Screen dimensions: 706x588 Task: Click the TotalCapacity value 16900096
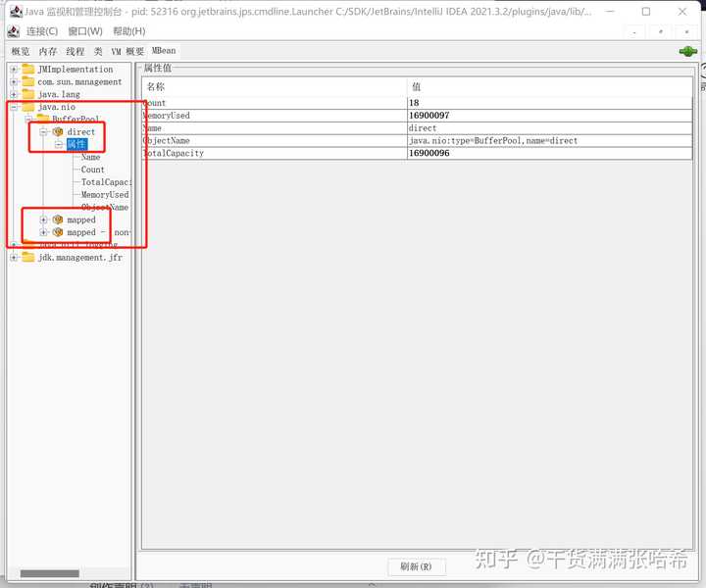point(549,154)
